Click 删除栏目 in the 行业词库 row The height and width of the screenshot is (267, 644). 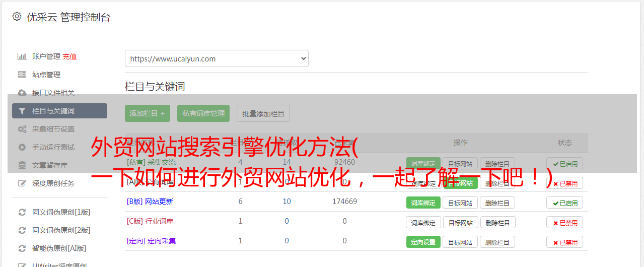click(497, 222)
